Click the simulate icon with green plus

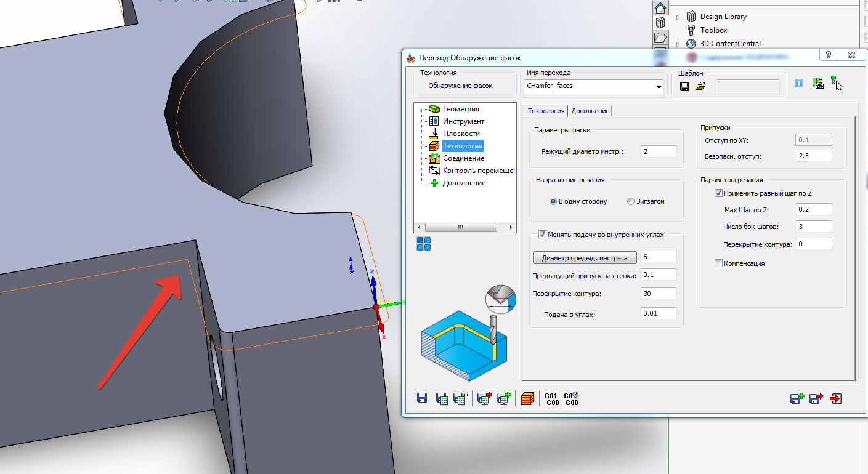[504, 398]
